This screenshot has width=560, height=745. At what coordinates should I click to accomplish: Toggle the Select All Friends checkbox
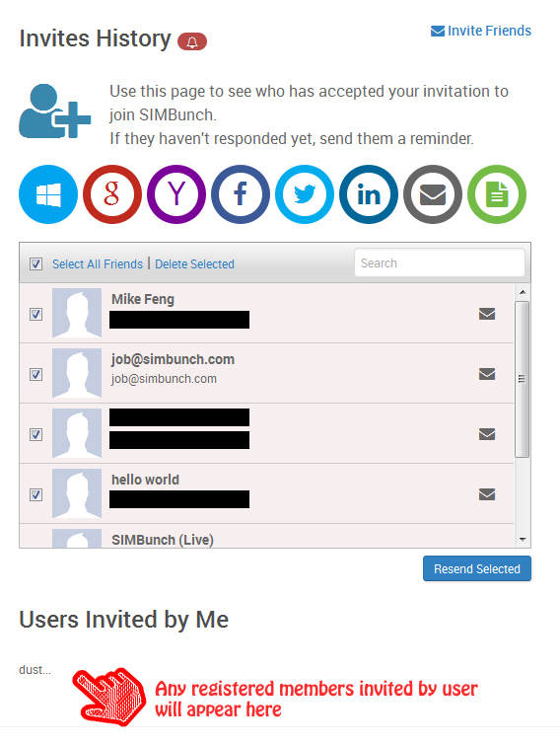click(x=36, y=264)
